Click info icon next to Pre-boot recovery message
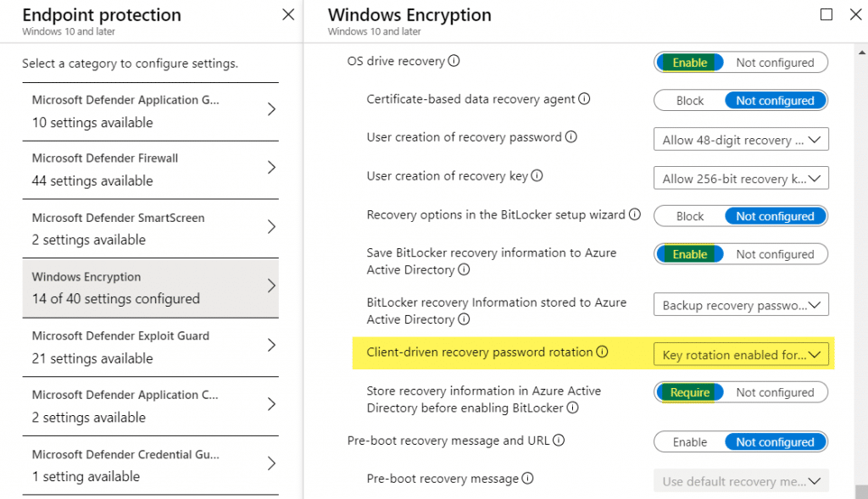This screenshot has height=499, width=868. tap(527, 479)
